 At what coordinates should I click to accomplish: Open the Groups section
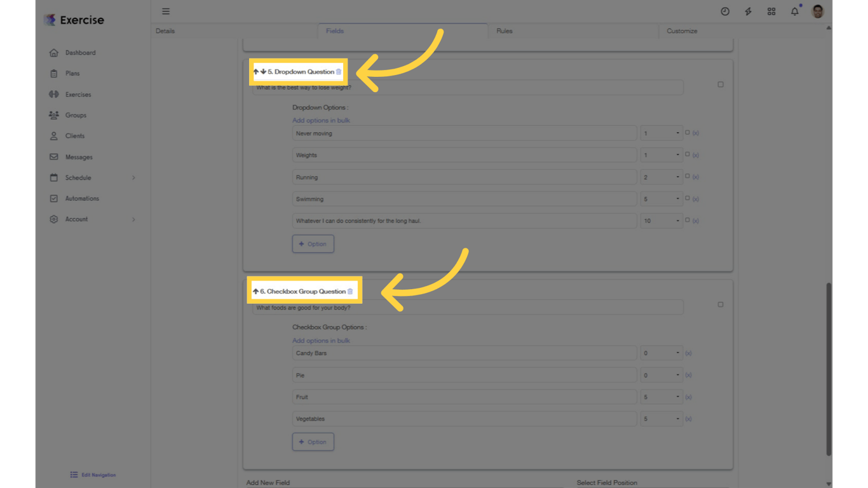point(77,115)
